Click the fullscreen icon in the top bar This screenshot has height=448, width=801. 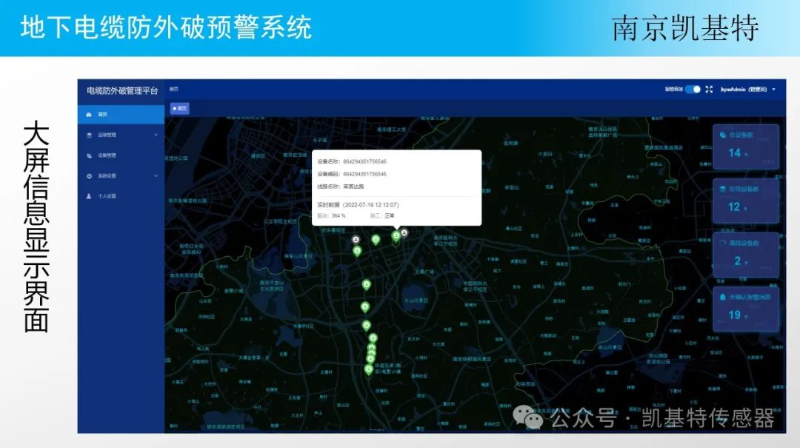coord(709,89)
